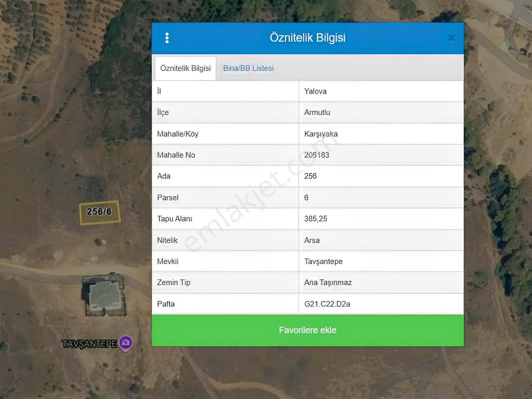Click the Pafta row label
The image size is (532, 399).
(x=166, y=304)
